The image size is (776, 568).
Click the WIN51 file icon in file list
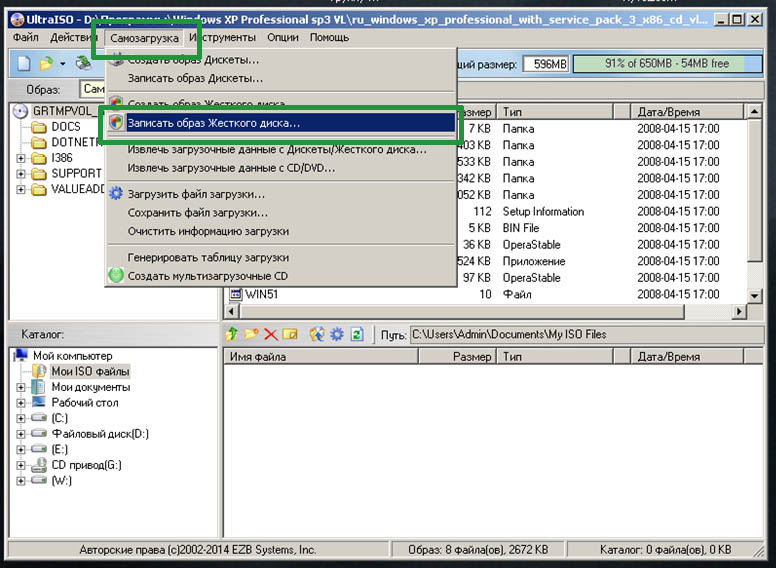[x=235, y=294]
